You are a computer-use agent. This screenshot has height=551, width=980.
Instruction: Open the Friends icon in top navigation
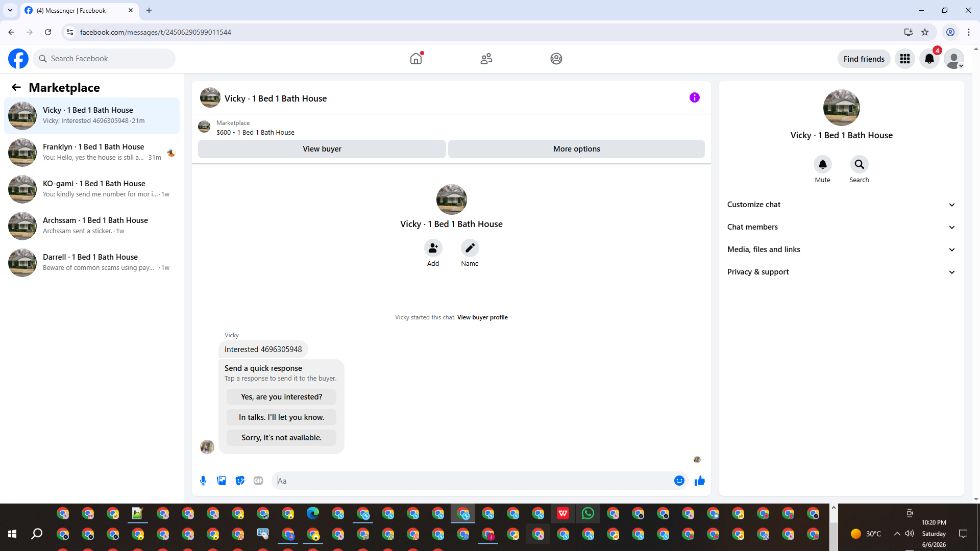click(x=486, y=59)
